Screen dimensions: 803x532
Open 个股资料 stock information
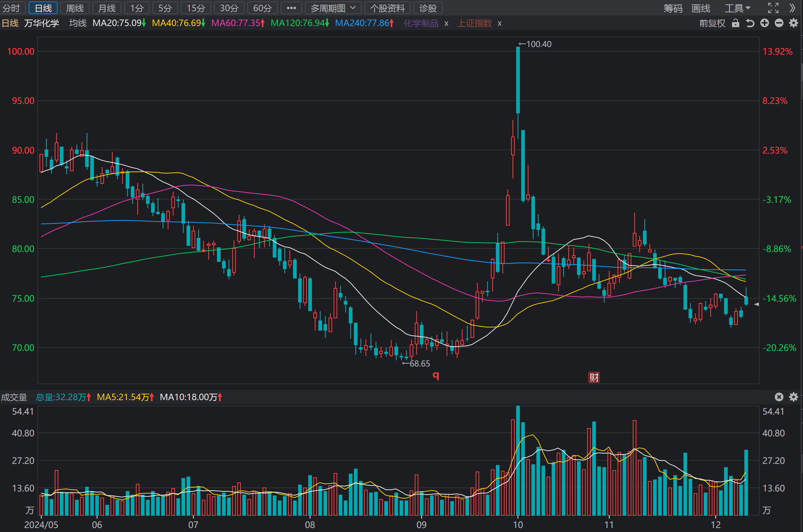click(x=388, y=8)
